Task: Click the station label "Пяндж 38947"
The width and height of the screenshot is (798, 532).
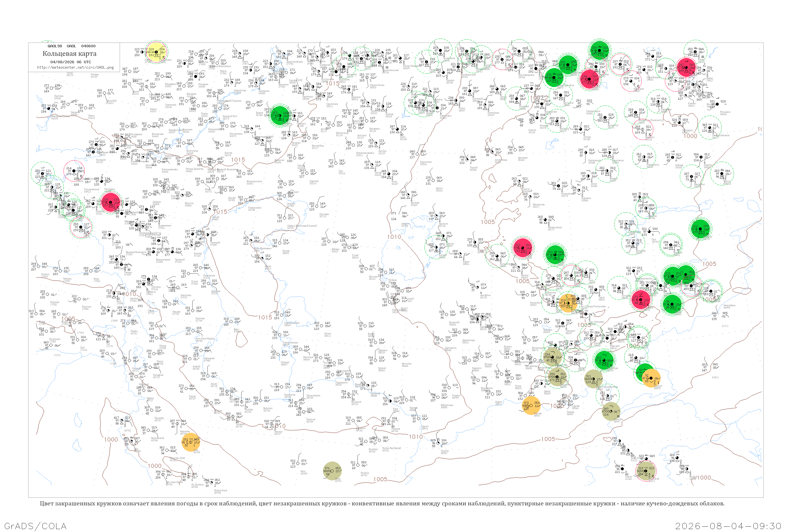Action: point(570,413)
